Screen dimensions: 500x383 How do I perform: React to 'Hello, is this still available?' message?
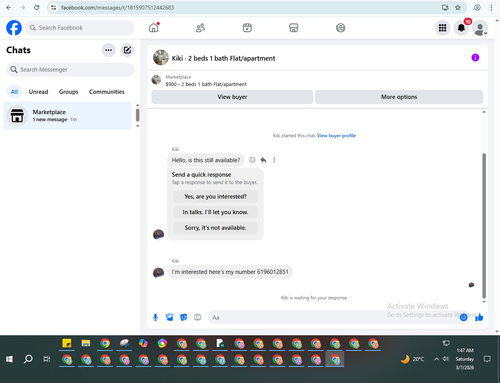click(252, 160)
